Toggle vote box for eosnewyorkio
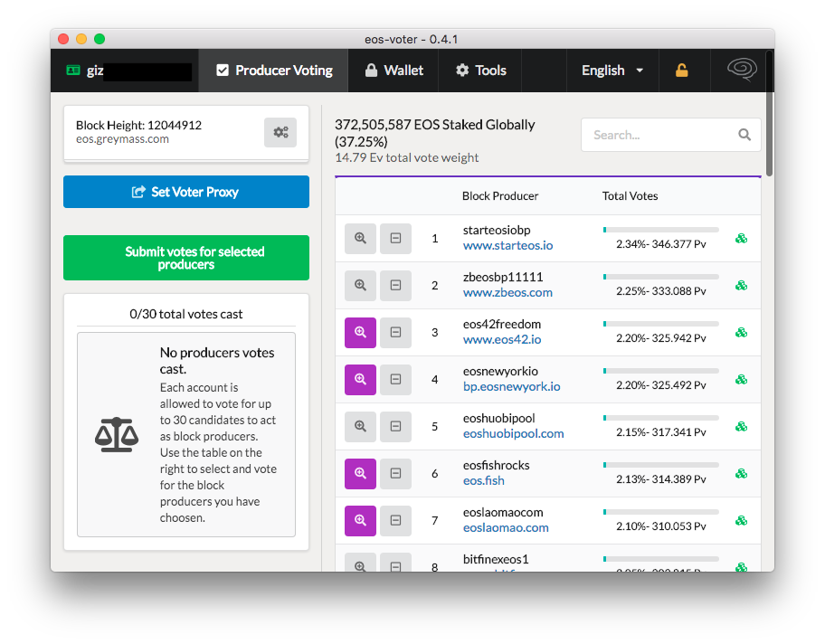 click(x=395, y=379)
